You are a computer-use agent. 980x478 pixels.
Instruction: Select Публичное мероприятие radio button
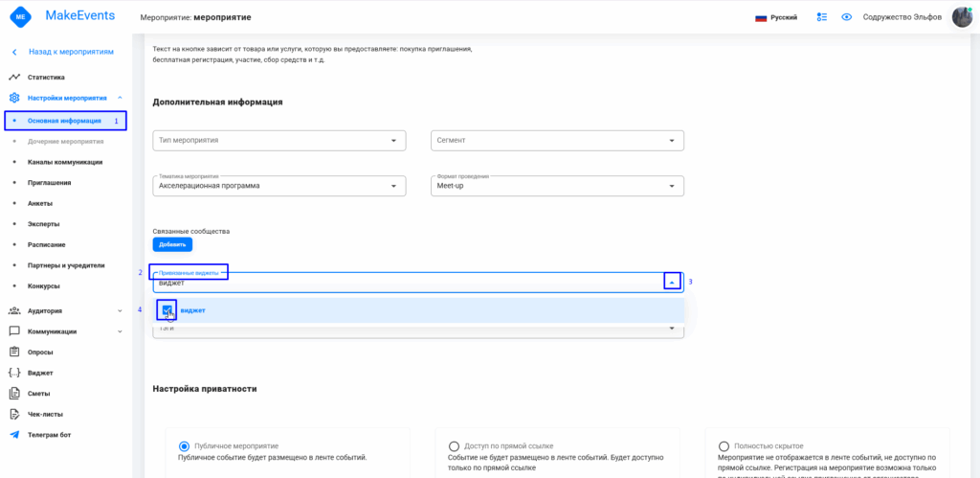(x=185, y=446)
